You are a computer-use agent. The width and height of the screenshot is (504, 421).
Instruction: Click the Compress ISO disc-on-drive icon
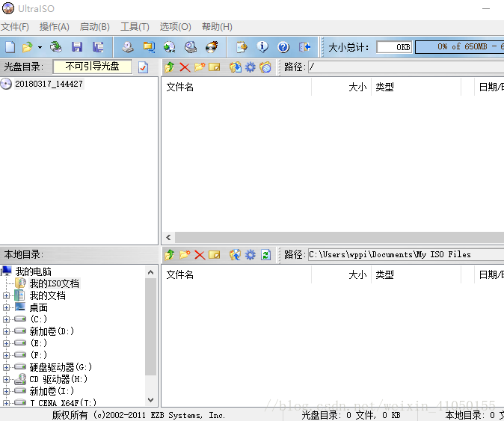point(191,47)
